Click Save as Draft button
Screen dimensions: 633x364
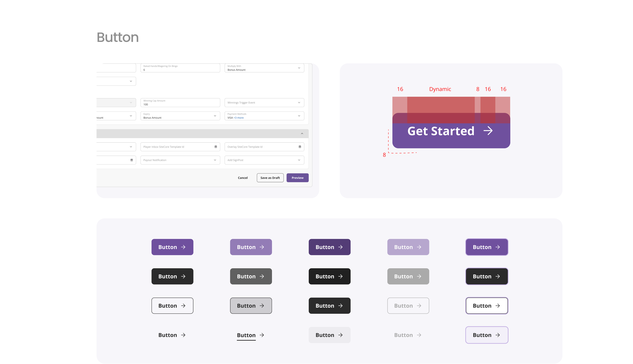270,178
